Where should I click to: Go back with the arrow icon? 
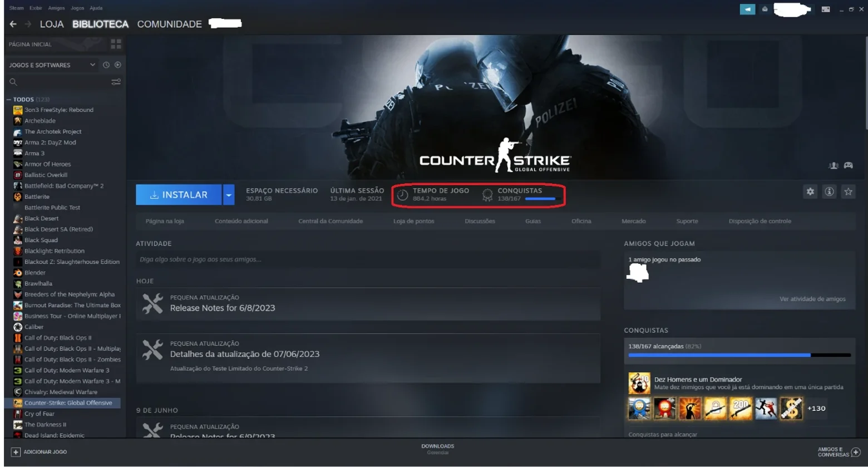click(13, 24)
